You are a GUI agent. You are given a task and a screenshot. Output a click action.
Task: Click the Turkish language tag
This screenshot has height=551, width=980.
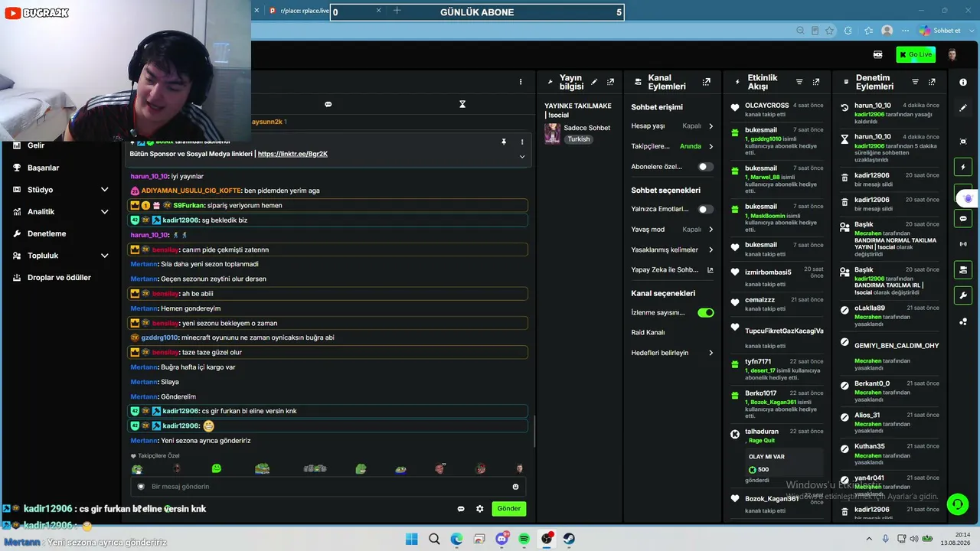579,139
